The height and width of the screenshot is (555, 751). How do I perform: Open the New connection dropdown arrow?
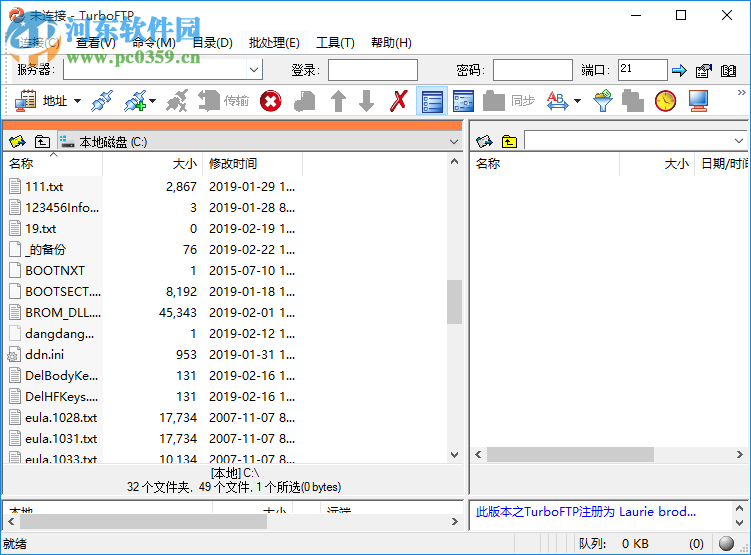click(x=152, y=101)
